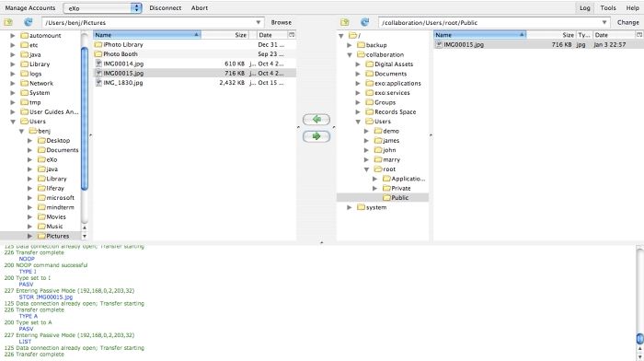Open the Help menu
644x361 pixels.
633,7
